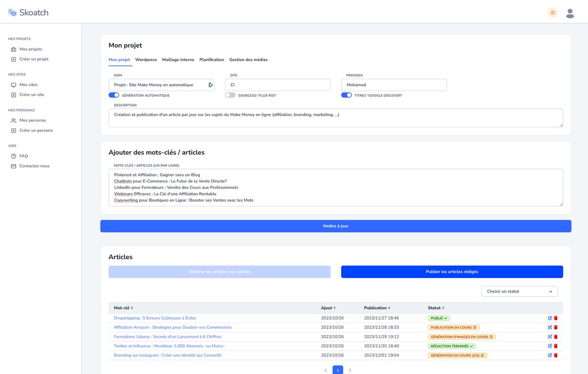
Task: Open the Créer un site link
Action: [x=31, y=95]
